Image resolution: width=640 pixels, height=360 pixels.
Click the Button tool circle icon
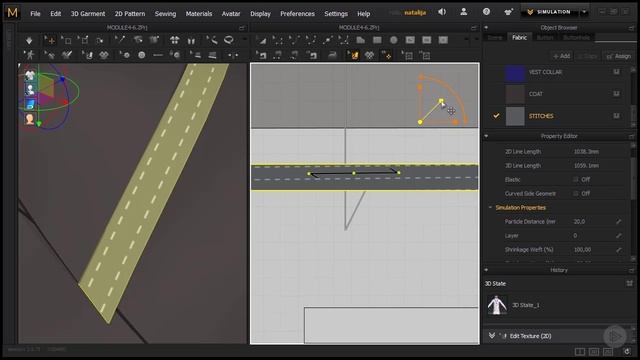pos(141,55)
